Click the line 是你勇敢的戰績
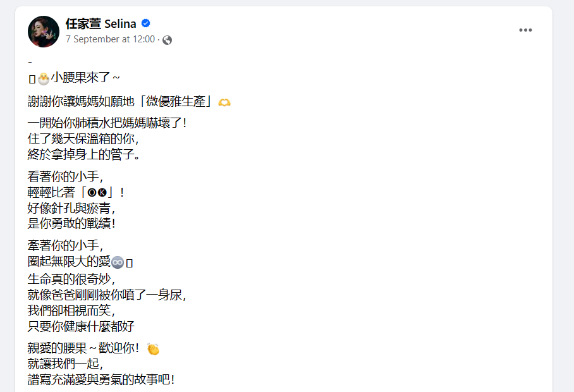 tap(72, 223)
